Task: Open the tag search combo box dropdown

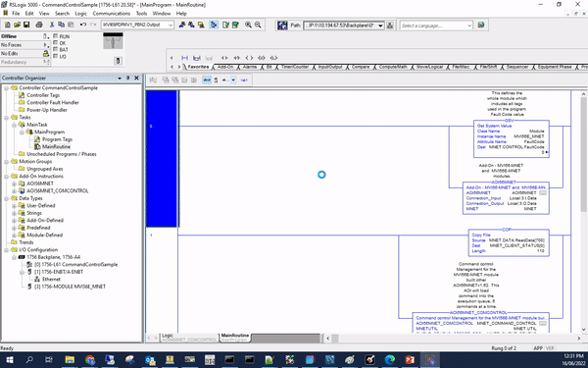Action: tap(171, 25)
